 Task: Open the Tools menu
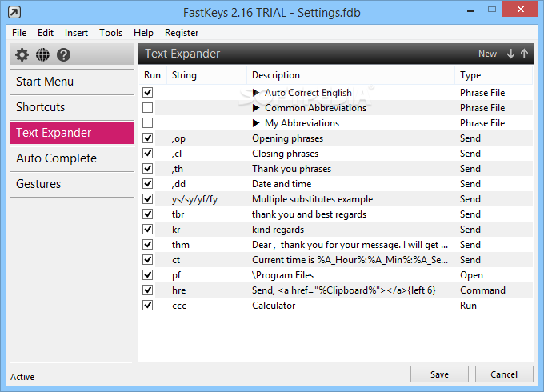click(x=110, y=33)
